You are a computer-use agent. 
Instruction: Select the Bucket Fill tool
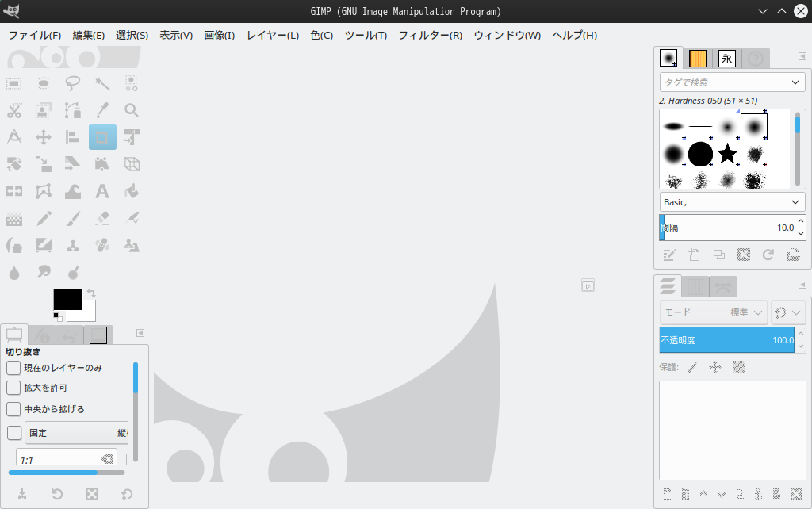point(132,192)
